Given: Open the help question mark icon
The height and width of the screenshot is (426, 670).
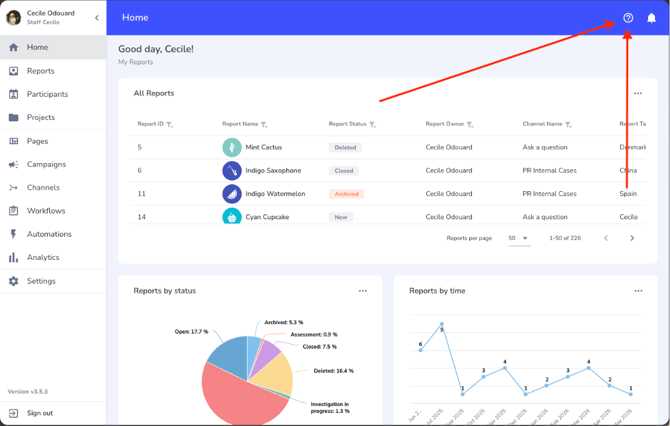Looking at the screenshot, I should pyautogui.click(x=628, y=18).
